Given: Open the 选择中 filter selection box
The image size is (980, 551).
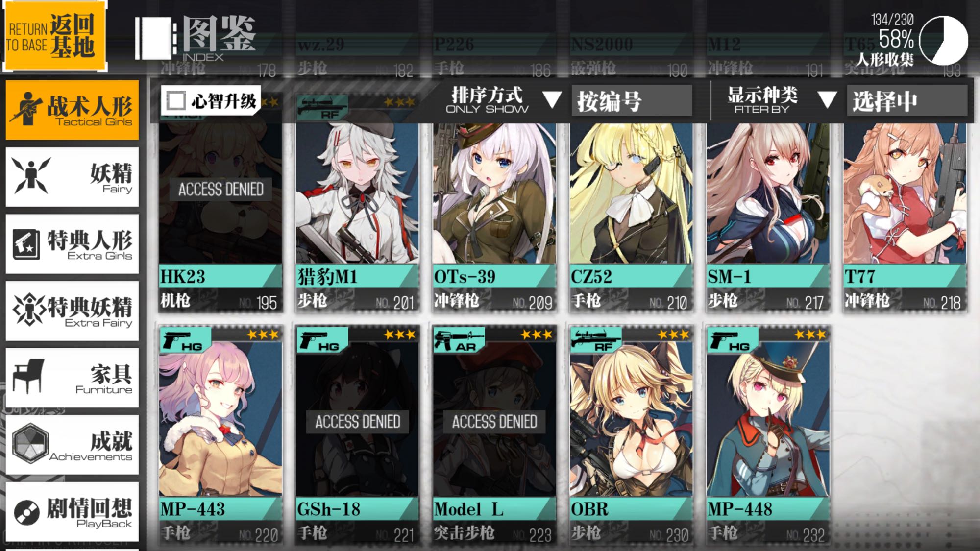Looking at the screenshot, I should click(x=907, y=101).
